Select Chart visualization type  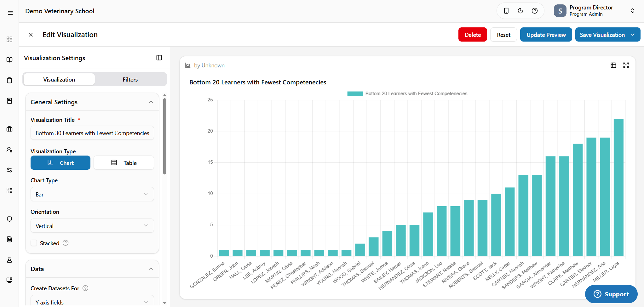60,163
